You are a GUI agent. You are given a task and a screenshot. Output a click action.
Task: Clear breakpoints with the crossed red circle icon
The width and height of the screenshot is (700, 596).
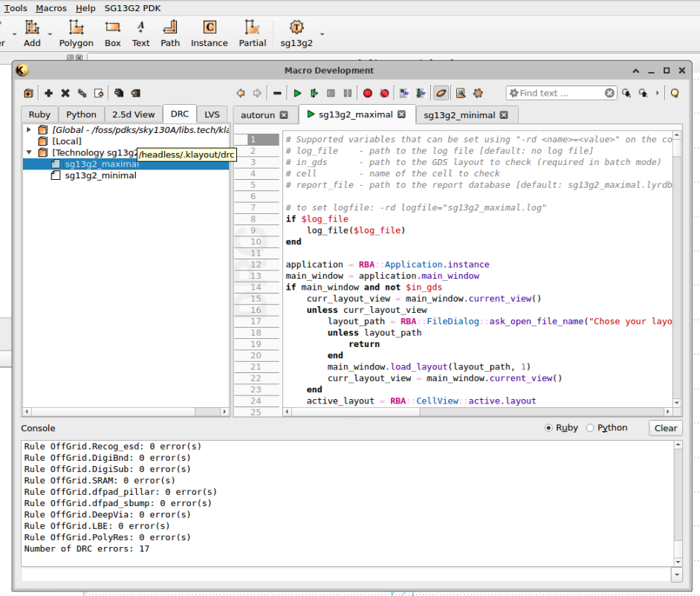384,93
